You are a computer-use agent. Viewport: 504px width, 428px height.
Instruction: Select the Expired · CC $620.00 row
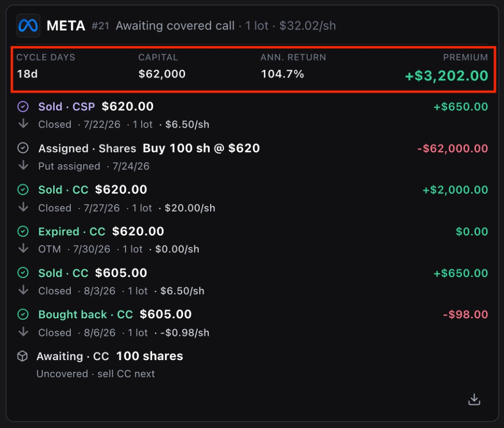[252, 240]
